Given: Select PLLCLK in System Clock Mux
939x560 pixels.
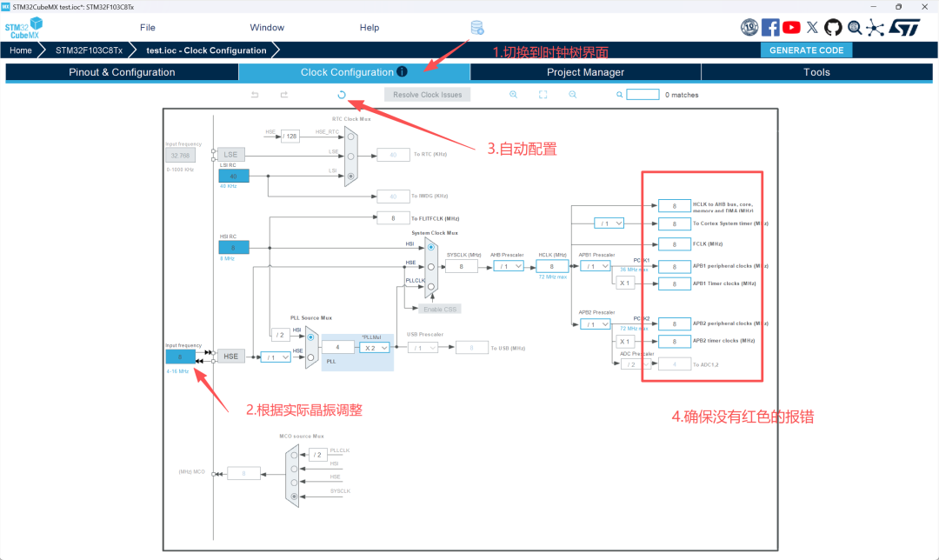Looking at the screenshot, I should coord(431,286).
